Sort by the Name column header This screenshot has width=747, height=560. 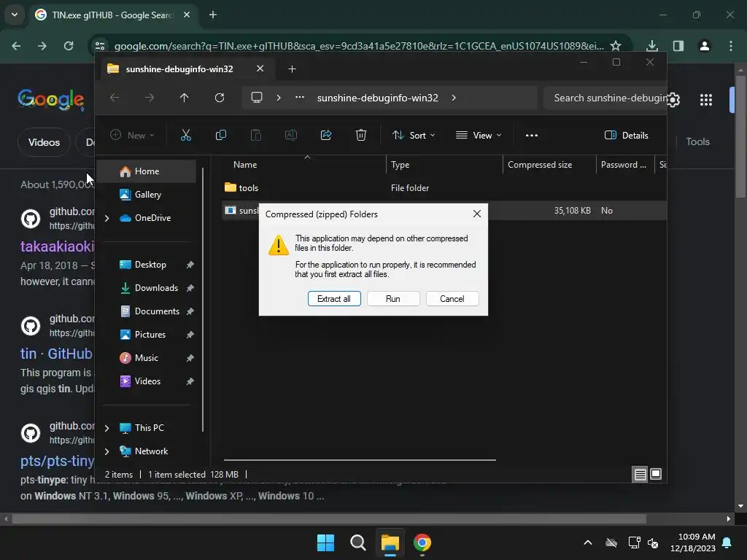coord(304,165)
